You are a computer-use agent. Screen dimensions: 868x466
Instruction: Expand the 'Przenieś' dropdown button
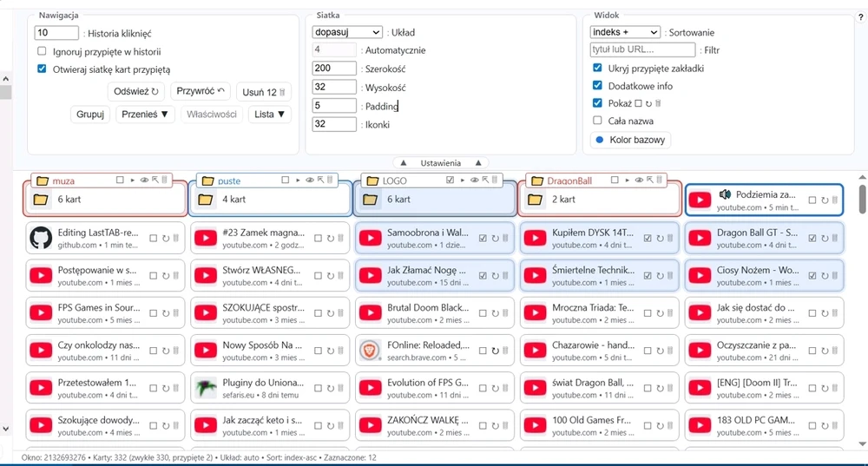[145, 115]
